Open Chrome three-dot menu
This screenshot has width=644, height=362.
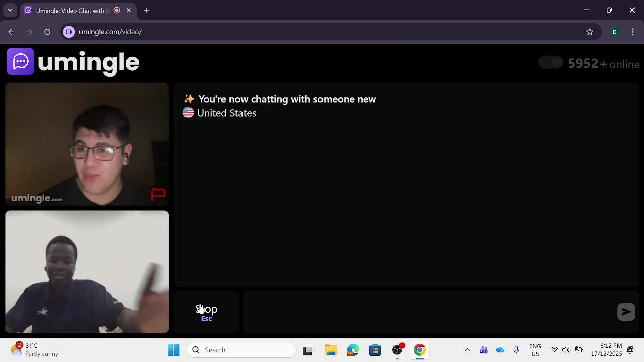[633, 32]
